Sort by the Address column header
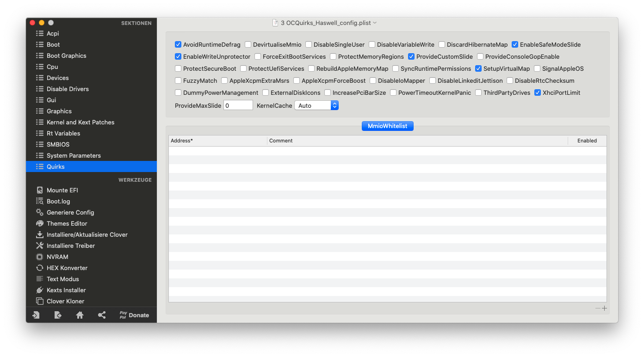This screenshot has width=644, height=357. pyautogui.click(x=218, y=141)
